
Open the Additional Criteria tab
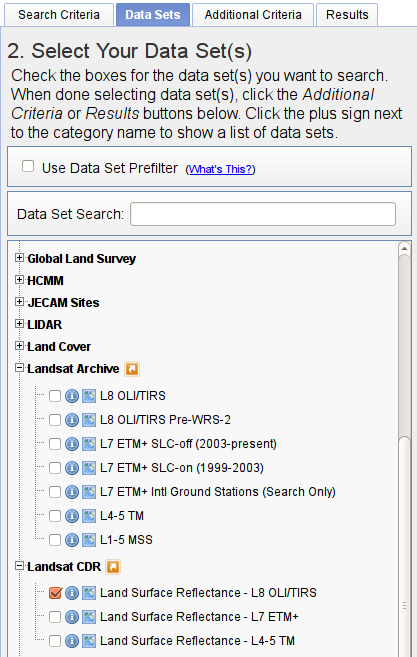[x=253, y=15]
